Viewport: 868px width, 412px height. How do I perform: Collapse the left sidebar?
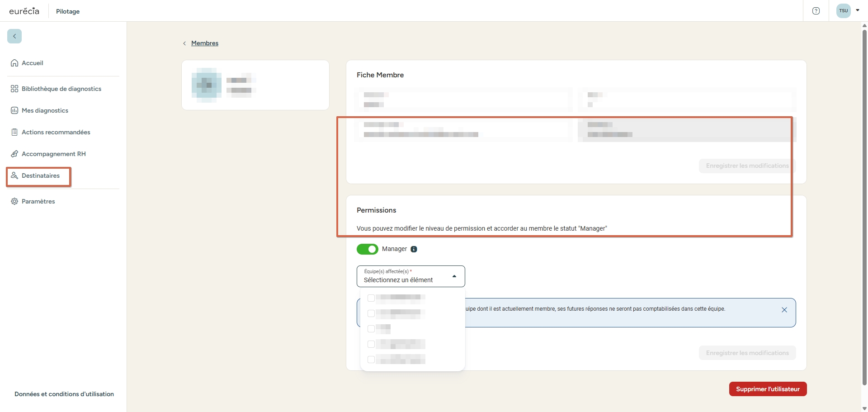(14, 36)
